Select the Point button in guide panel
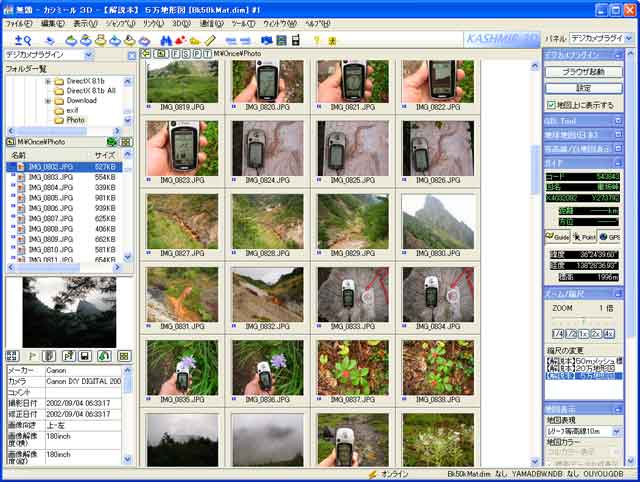Image resolution: width=640 pixels, height=482 pixels. (584, 237)
